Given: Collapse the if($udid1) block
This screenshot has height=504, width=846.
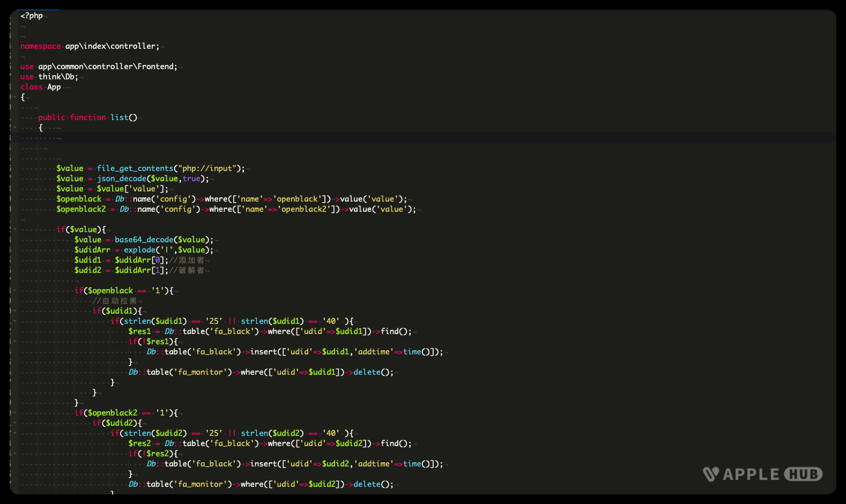Looking at the screenshot, I should tap(15, 311).
